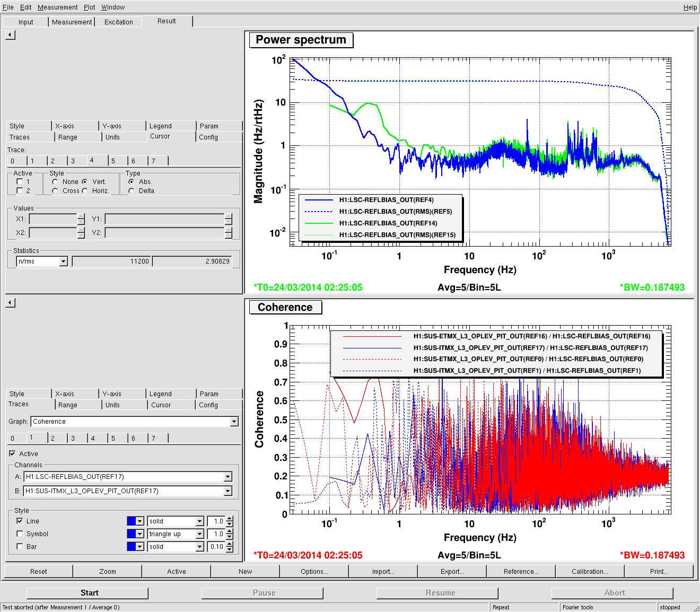Image resolution: width=700 pixels, height=612 pixels.
Task: Open the Reference... dialog
Action: [x=521, y=572]
